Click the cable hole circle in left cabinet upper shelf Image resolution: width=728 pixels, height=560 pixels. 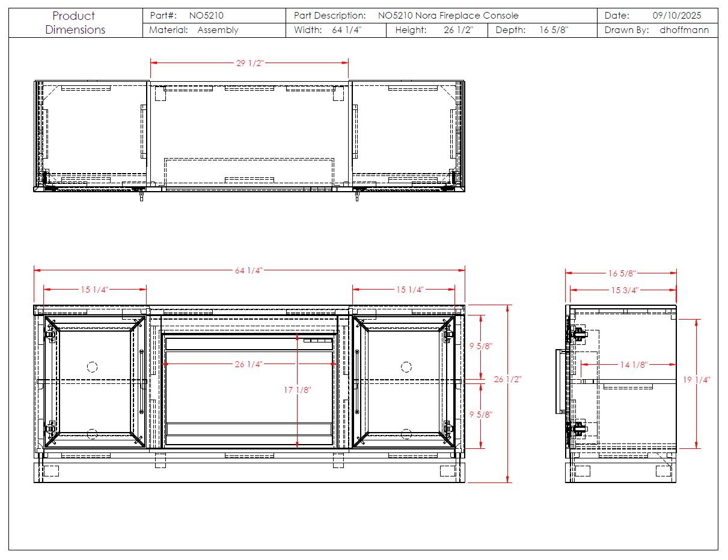coord(92,367)
